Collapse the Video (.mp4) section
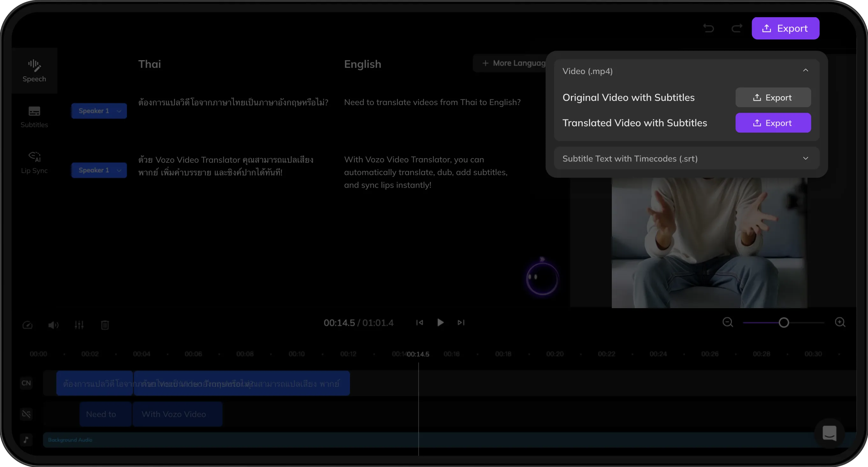Screen dimensions: 868x467 coord(805,70)
